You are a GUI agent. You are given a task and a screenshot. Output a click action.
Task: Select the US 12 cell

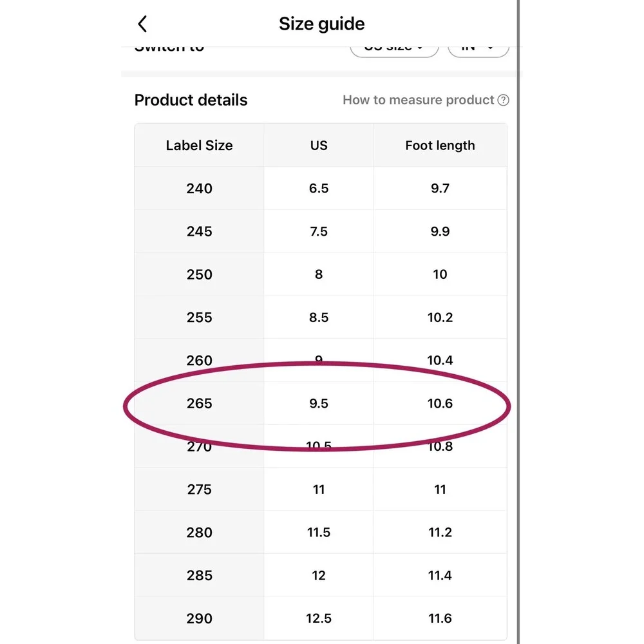pos(319,575)
